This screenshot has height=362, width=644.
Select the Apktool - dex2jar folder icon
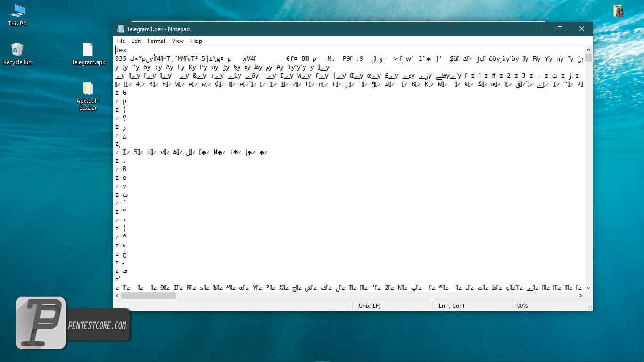tap(88, 96)
